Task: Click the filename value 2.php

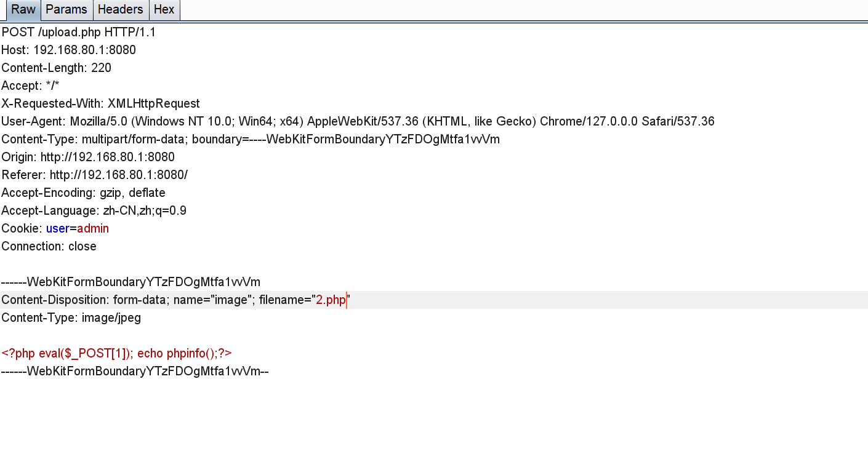Action: (331, 300)
